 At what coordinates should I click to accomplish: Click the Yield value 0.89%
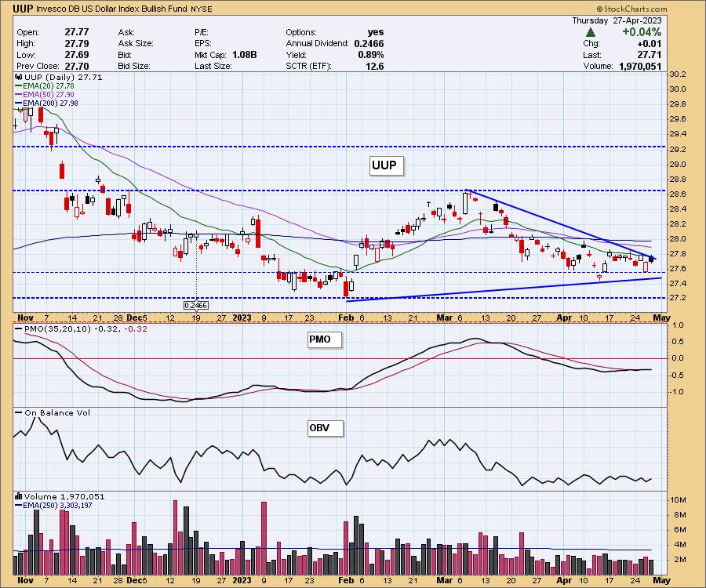click(x=371, y=54)
